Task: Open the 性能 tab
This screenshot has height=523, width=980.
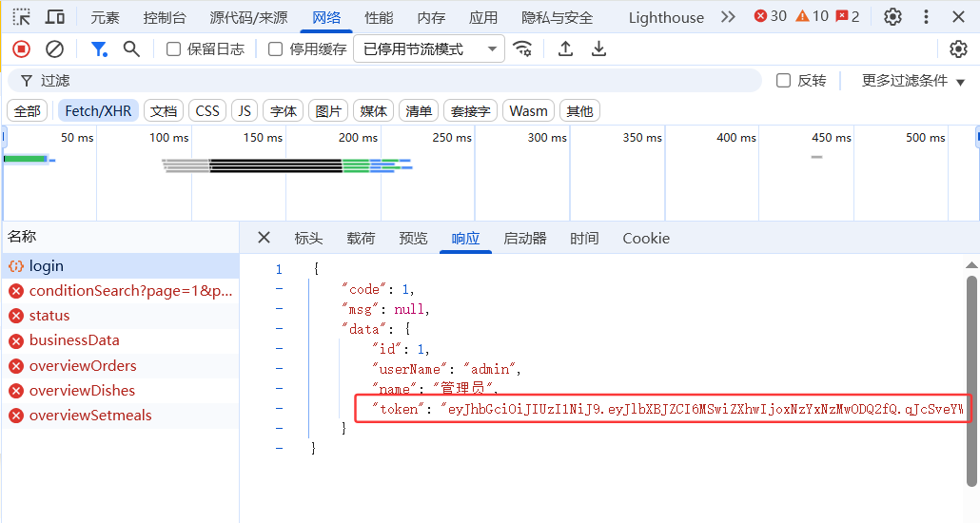Action: click(x=379, y=17)
